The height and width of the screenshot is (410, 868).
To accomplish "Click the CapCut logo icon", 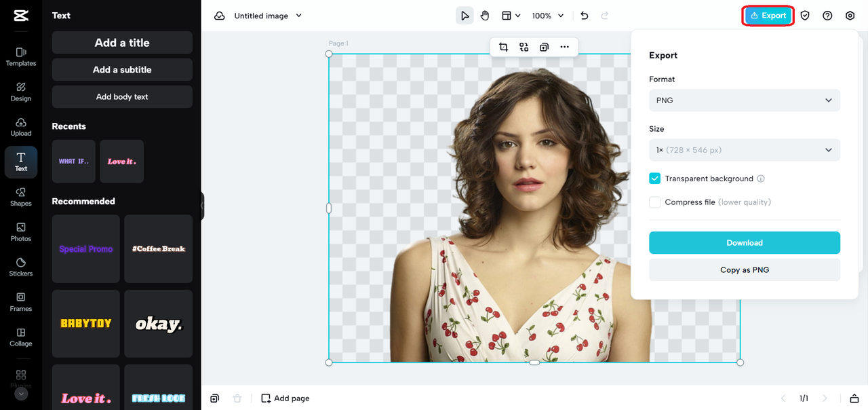I will point(20,16).
